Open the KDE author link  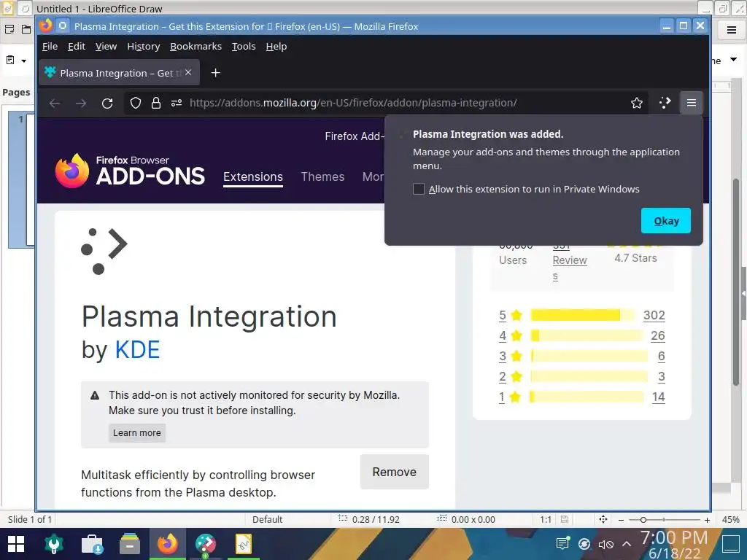(x=137, y=350)
